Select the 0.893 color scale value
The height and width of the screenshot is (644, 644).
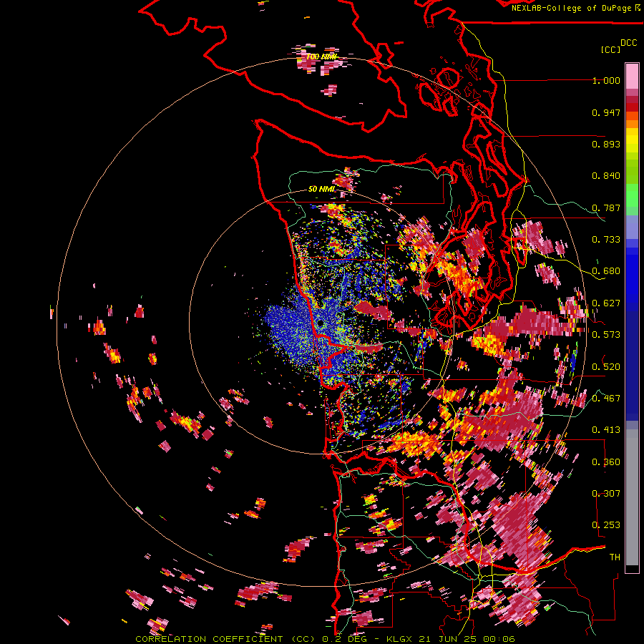(606, 144)
